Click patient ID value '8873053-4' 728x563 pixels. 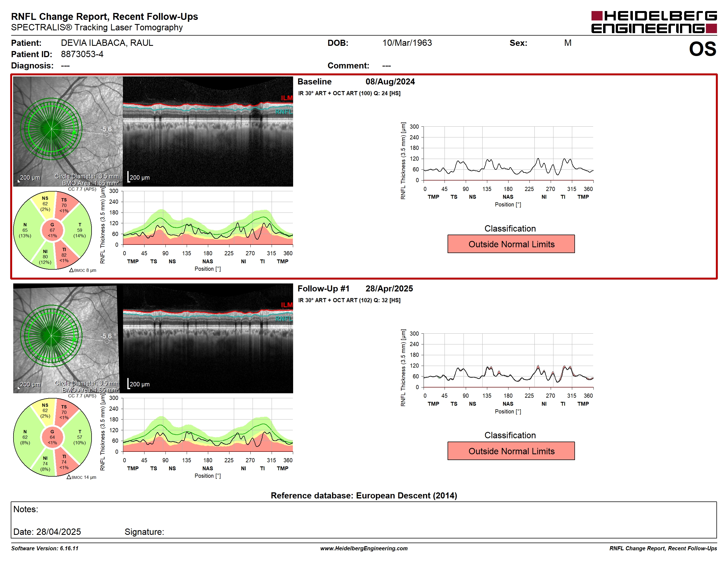[x=82, y=54]
